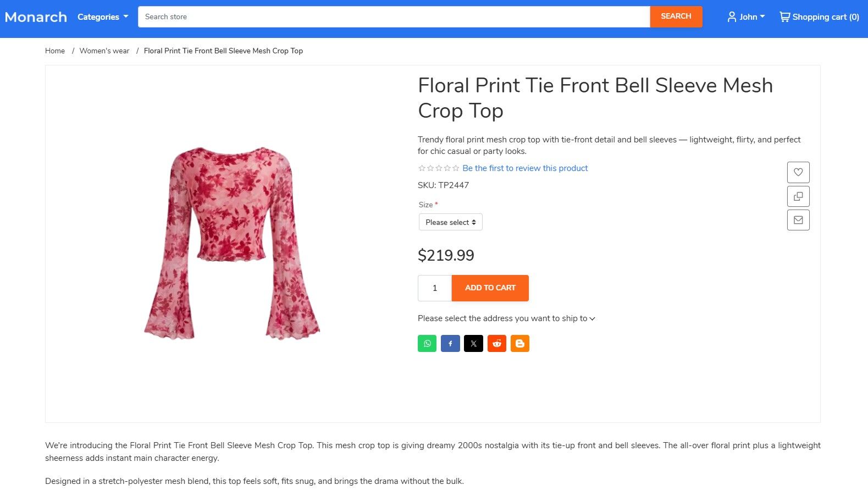Open the John account dropdown

click(x=745, y=16)
